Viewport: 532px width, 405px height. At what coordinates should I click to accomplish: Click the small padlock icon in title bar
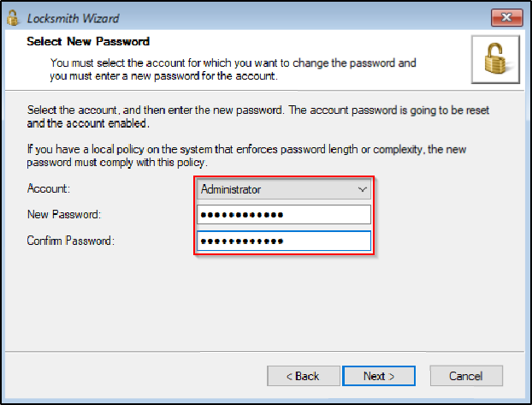pos(14,17)
